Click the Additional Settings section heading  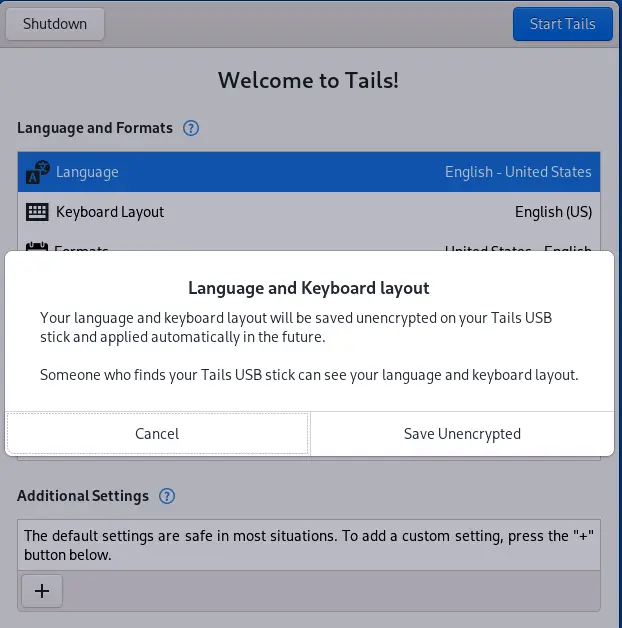pyautogui.click(x=83, y=496)
